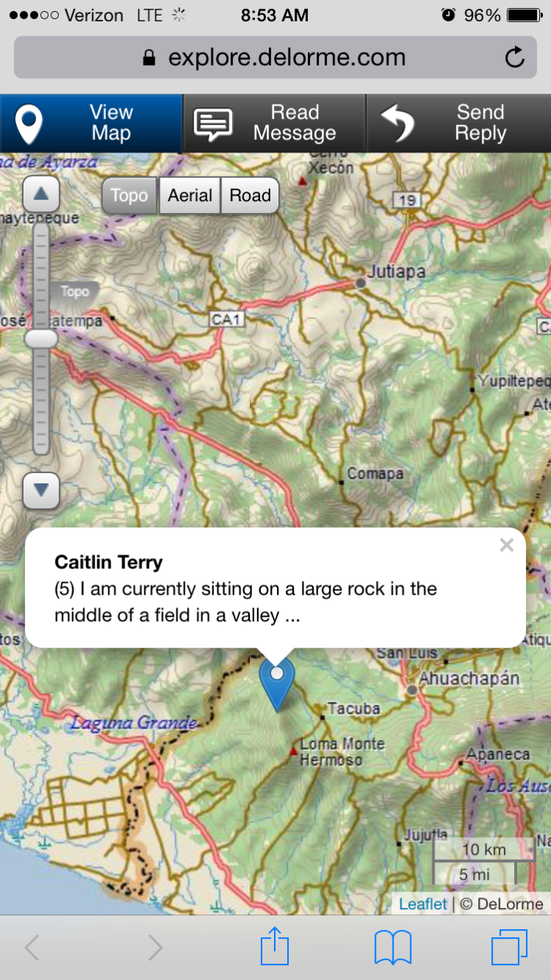Tap the Send Reply arrow icon
The height and width of the screenshot is (980, 551).
[399, 124]
